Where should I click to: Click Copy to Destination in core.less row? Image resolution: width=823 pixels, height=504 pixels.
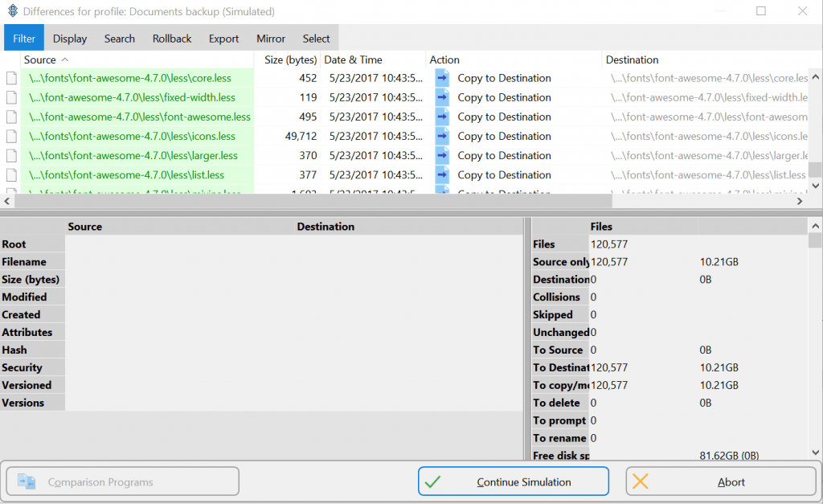[x=504, y=78]
